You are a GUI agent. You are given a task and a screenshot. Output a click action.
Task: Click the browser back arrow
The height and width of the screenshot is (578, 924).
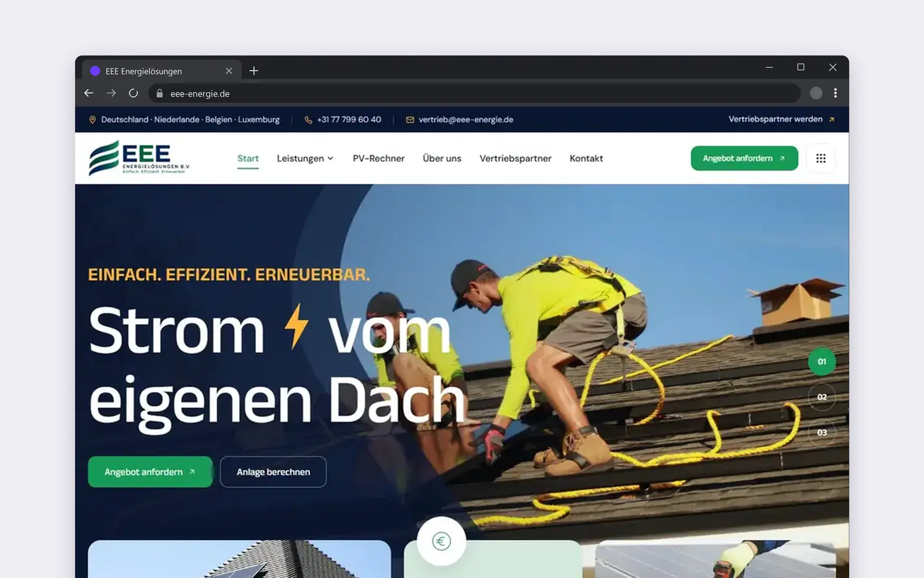[x=89, y=93]
